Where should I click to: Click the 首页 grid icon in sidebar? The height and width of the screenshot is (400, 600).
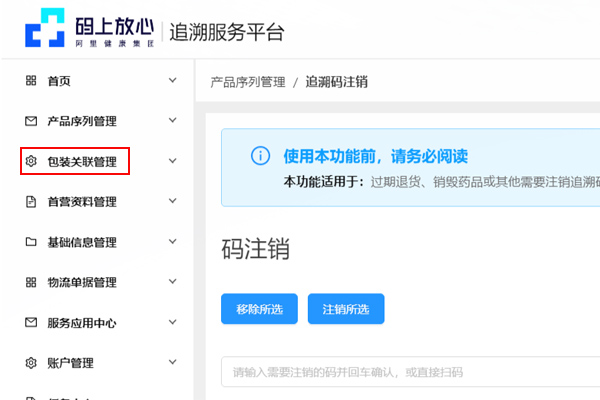(30, 81)
